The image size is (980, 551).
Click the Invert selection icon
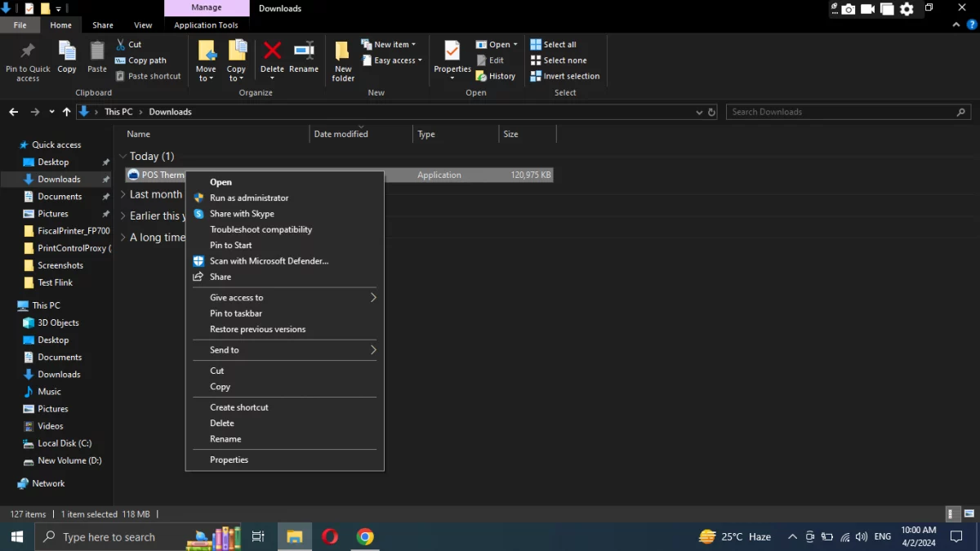(x=566, y=76)
